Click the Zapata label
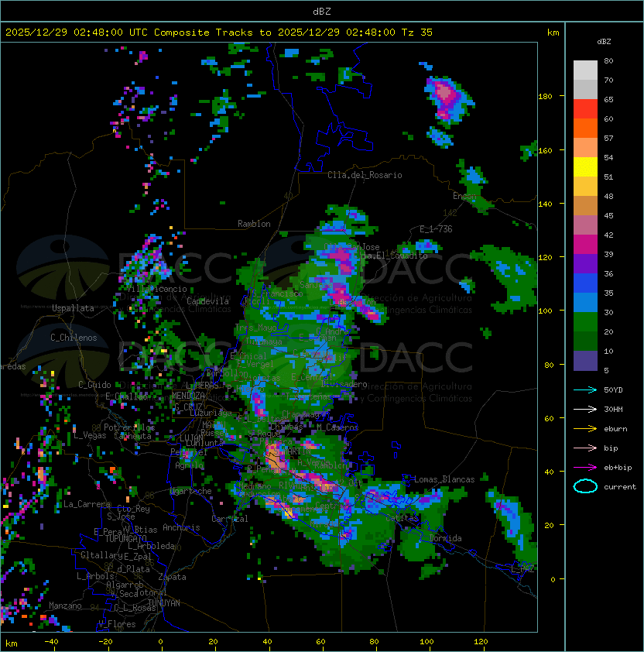Screen dimensions: 644x652 pyautogui.click(x=172, y=577)
